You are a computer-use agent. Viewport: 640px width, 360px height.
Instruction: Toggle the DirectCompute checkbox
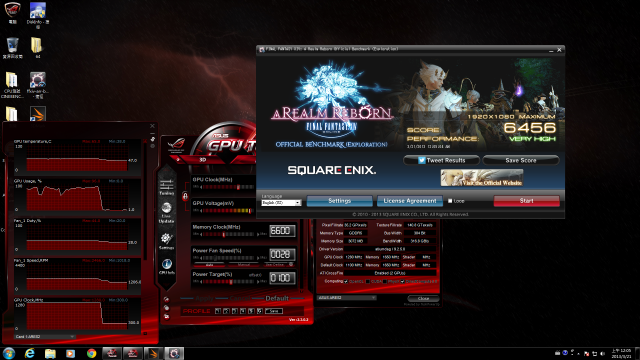coord(402,281)
